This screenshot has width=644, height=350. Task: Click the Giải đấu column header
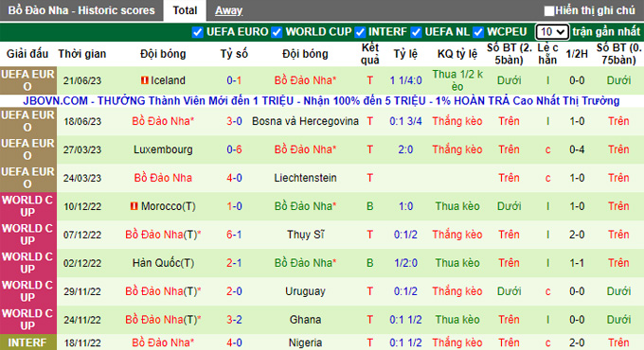(x=27, y=54)
